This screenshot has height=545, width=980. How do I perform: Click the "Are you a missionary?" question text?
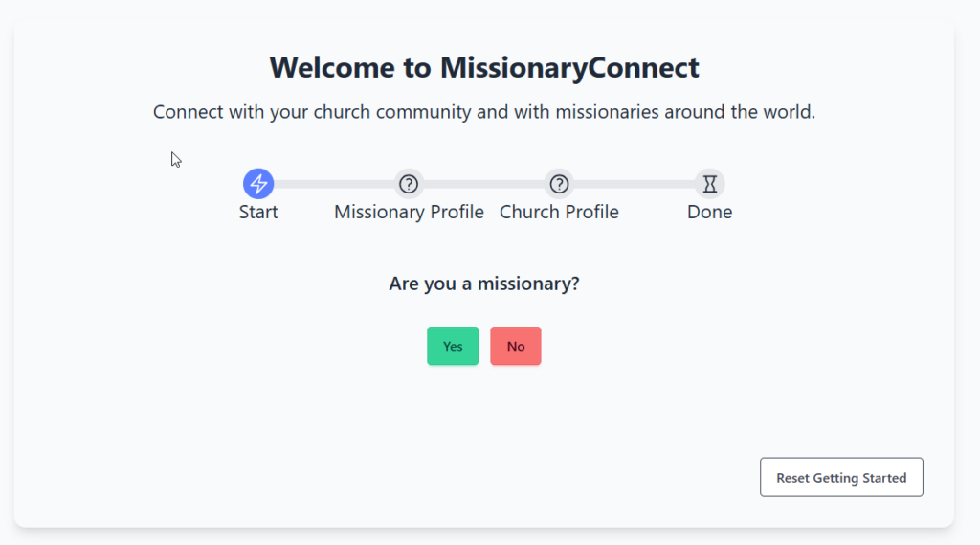click(x=484, y=284)
